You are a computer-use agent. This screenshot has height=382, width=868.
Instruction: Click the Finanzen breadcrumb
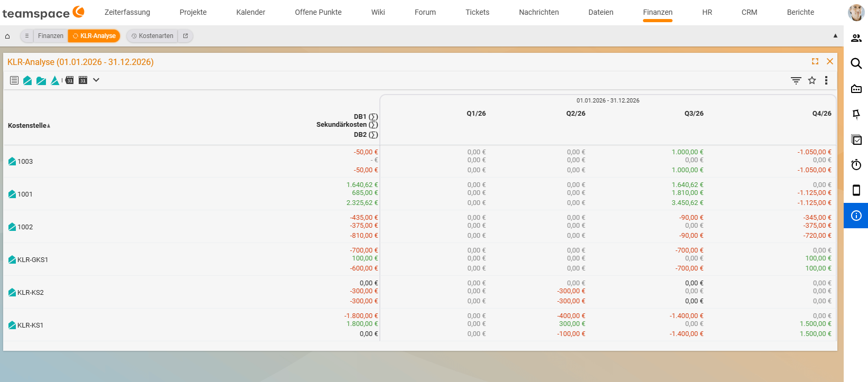(51, 36)
